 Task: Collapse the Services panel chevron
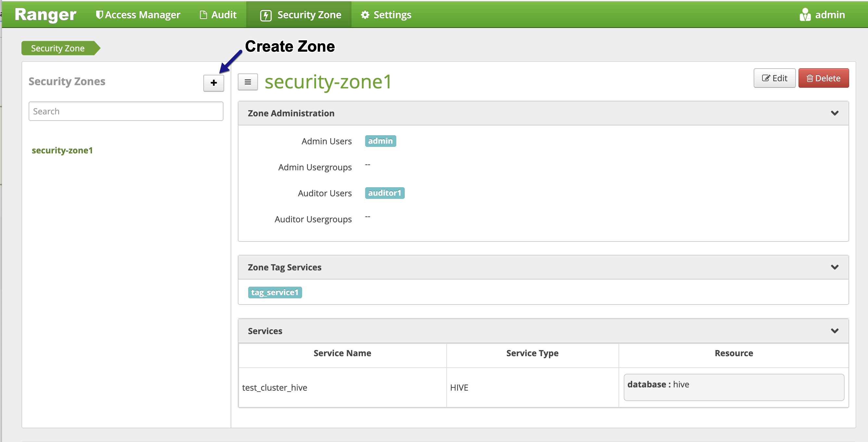835,331
